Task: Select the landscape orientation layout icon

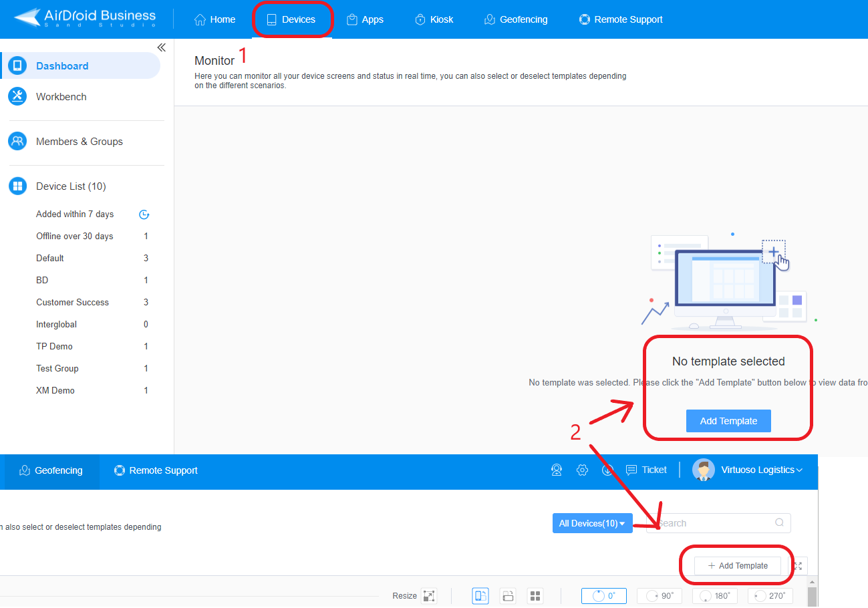Action: point(508,596)
